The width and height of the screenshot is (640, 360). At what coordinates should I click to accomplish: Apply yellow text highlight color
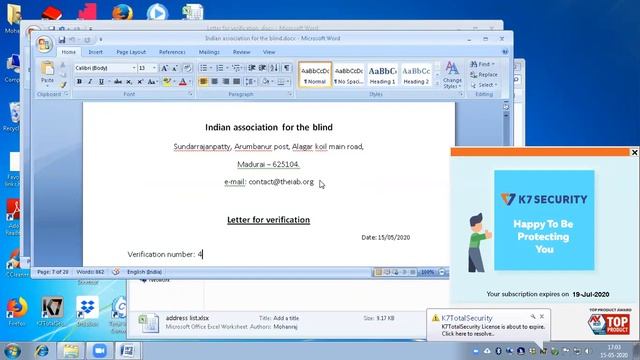(166, 82)
